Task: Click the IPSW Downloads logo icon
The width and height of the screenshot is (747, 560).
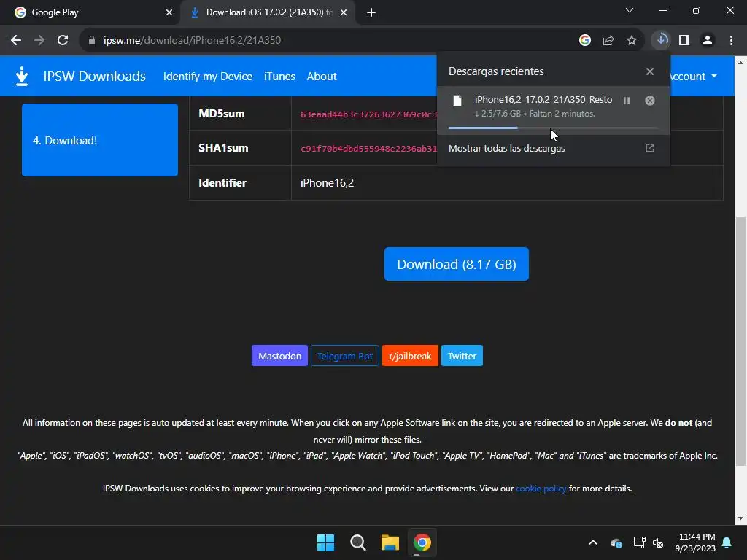Action: click(22, 76)
